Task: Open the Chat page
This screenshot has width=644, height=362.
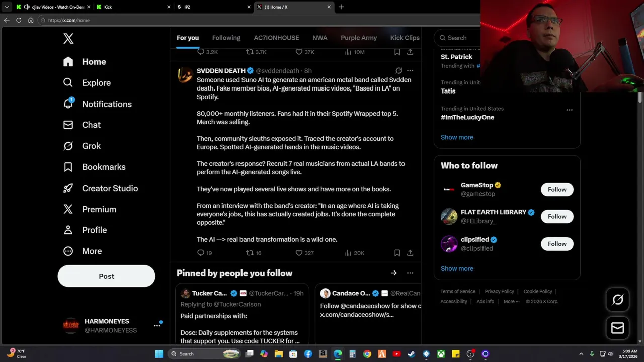Action: (x=82, y=125)
